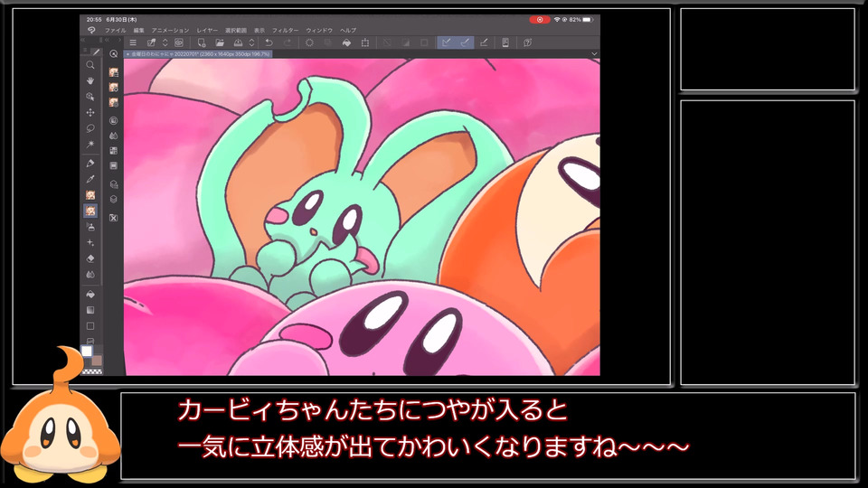Switch to the 金曜日のわにゃにゃ canvas tab

tap(198, 54)
